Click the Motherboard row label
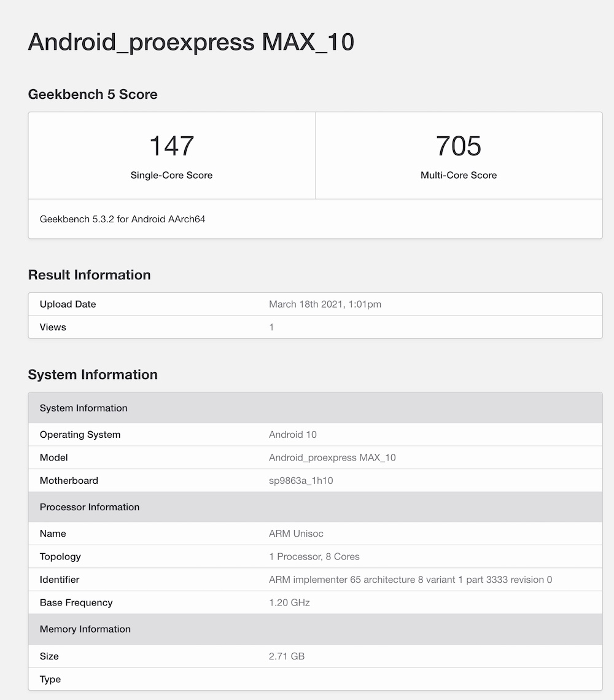 tap(69, 481)
